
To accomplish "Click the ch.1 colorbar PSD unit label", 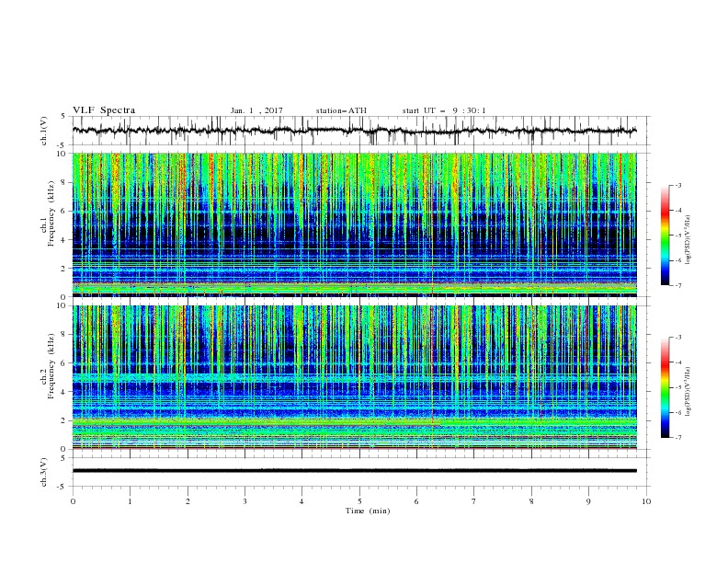I will pyautogui.click(x=688, y=240).
